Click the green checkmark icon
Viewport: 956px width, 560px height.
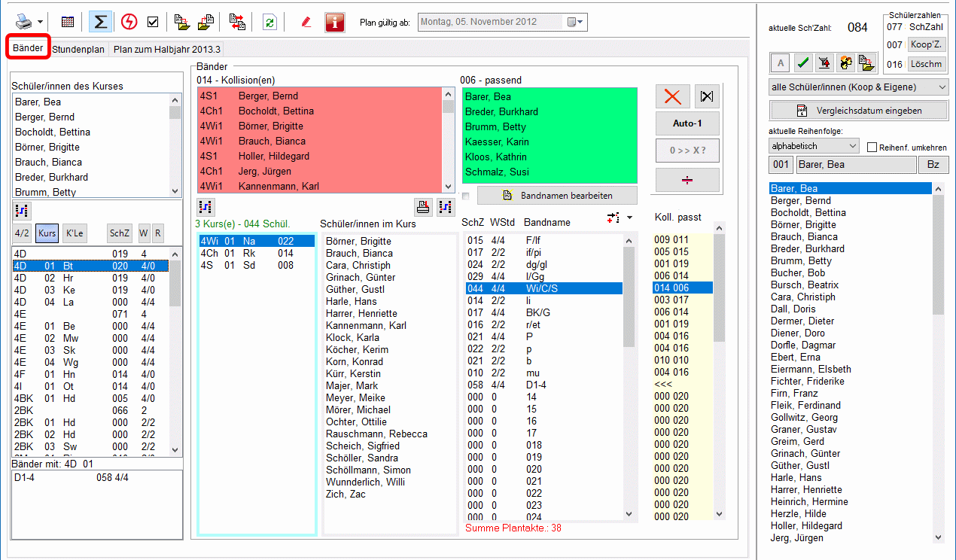(802, 63)
